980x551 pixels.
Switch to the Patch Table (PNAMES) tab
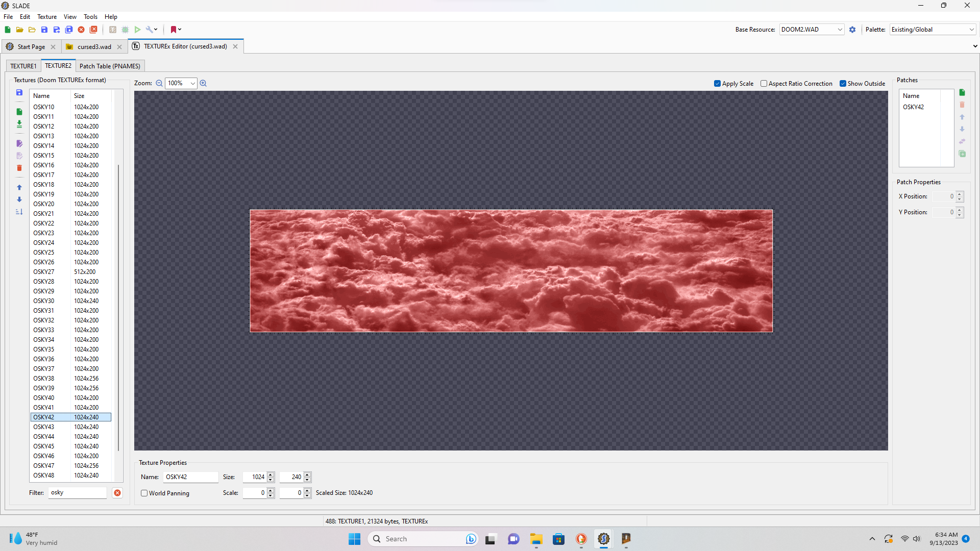[x=110, y=66]
